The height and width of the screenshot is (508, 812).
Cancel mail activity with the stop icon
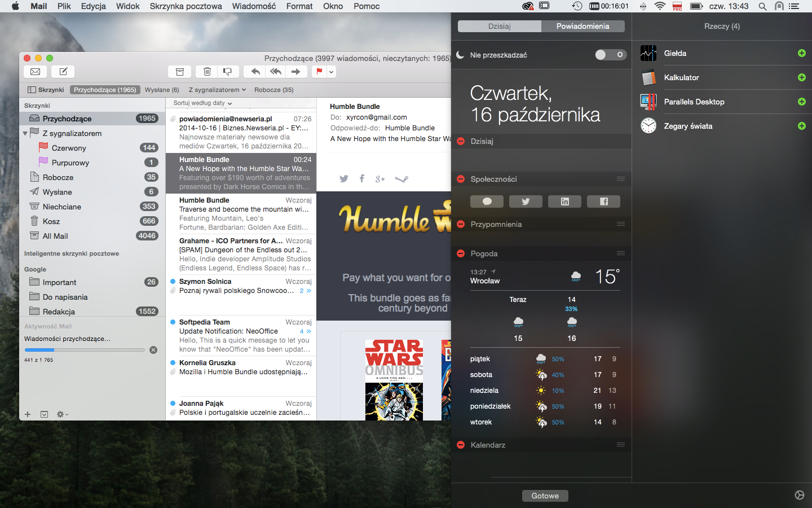(x=153, y=350)
